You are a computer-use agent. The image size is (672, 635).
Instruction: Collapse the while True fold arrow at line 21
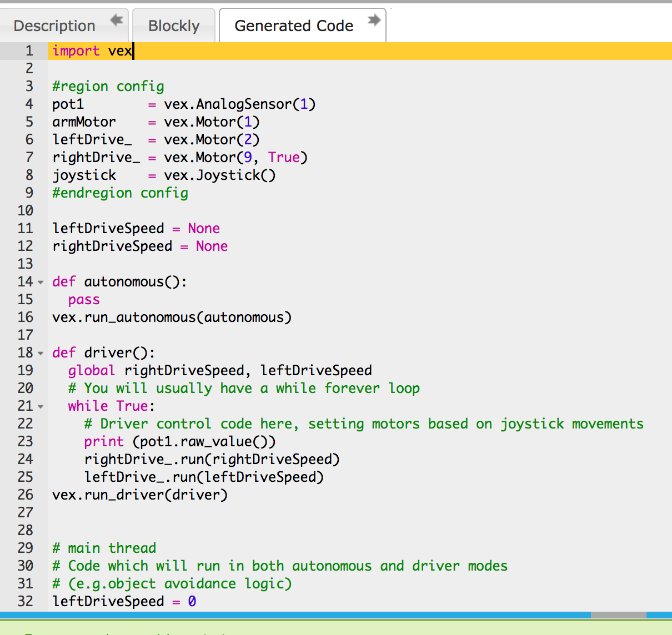click(41, 407)
